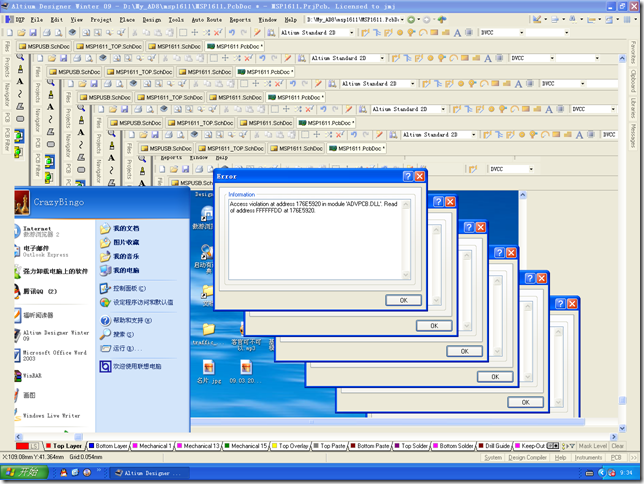Switch to MSPUSB.SchDoc tab in outermost tab row

tap(44, 46)
